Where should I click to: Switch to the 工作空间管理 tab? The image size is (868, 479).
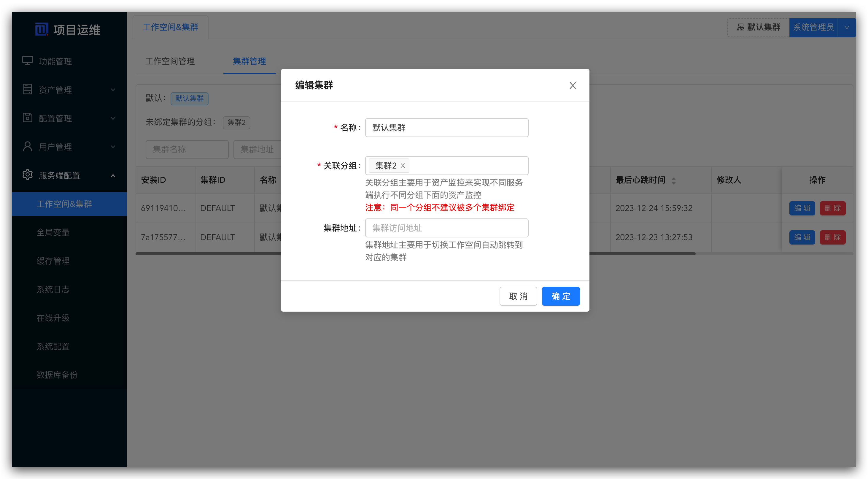tap(170, 62)
